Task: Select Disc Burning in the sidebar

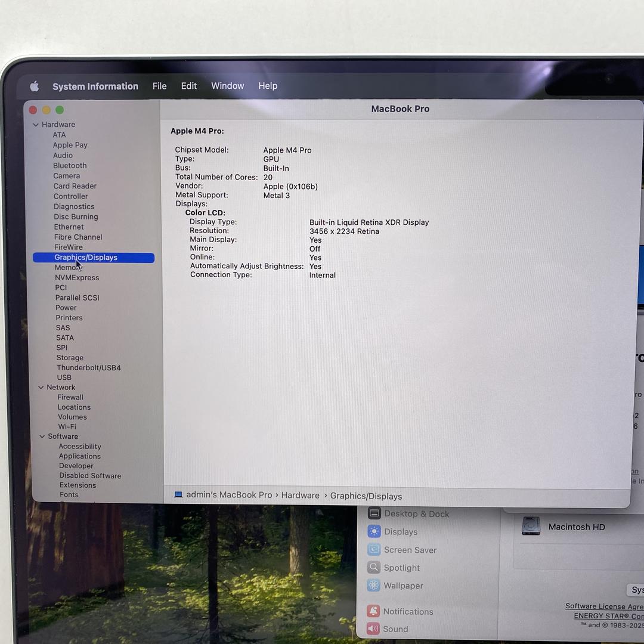Action: [76, 216]
